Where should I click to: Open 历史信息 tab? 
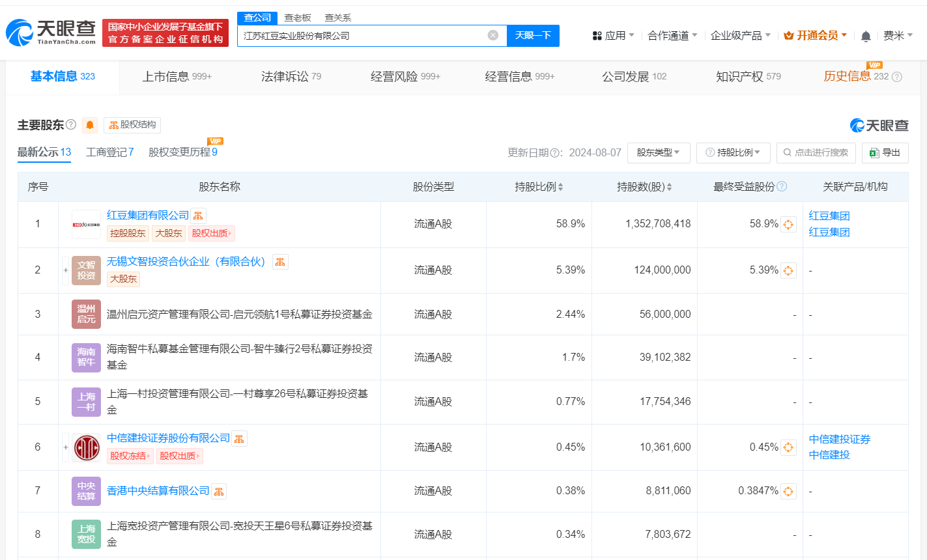[855, 77]
